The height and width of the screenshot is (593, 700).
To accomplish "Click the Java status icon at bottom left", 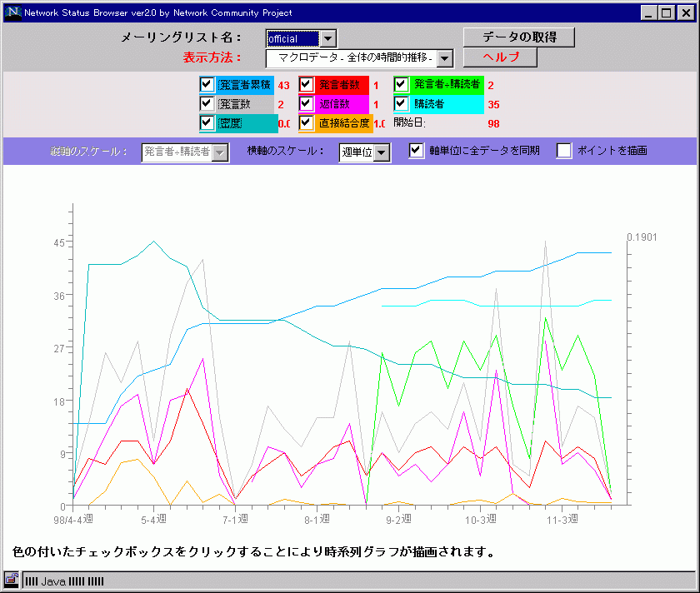I will coord(12,580).
